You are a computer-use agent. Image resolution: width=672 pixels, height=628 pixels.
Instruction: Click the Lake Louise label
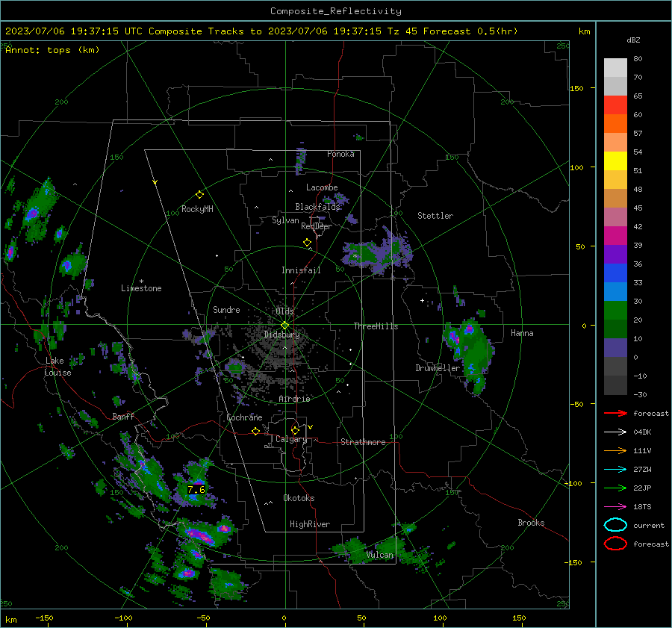57,367
